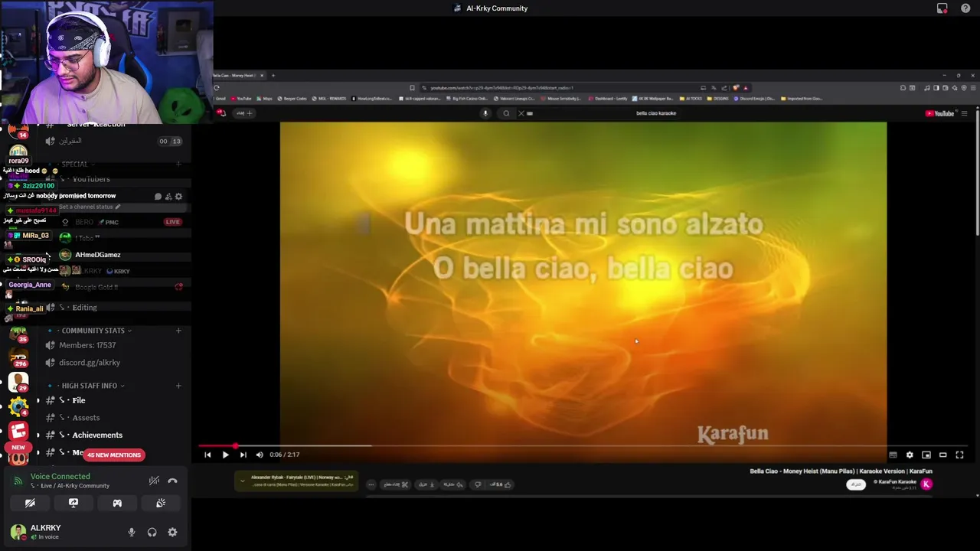Deafen audio with headphones icon
The width and height of the screenshot is (980, 551).
152,533
